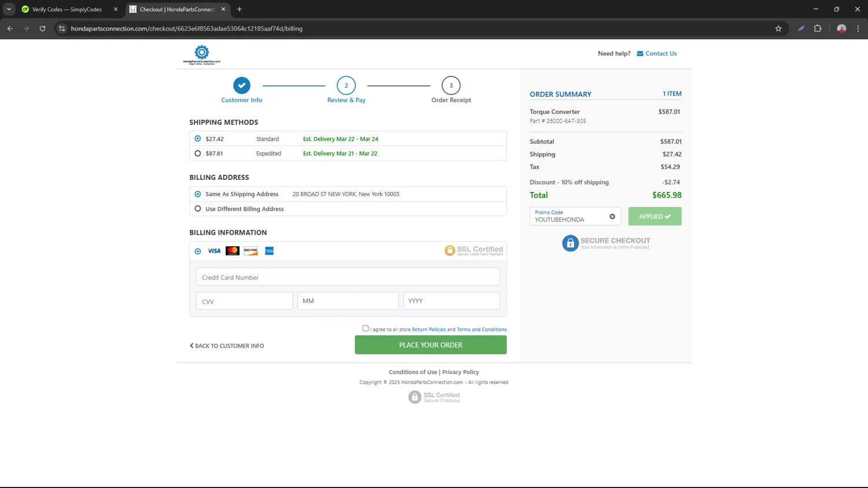Click the YYYY expiration year field
This screenshot has width=868, height=488.
[x=451, y=301]
